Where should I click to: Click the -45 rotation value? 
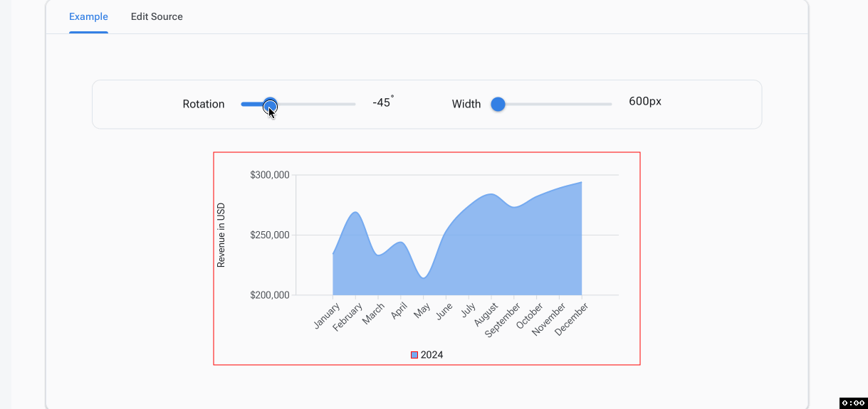[x=383, y=102]
